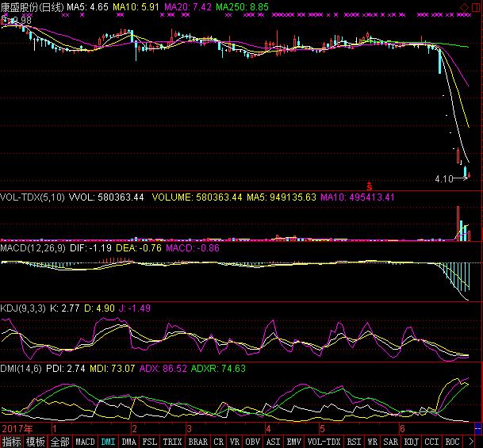Select the ROC indicator tab
The image size is (483, 448).
click(452, 442)
